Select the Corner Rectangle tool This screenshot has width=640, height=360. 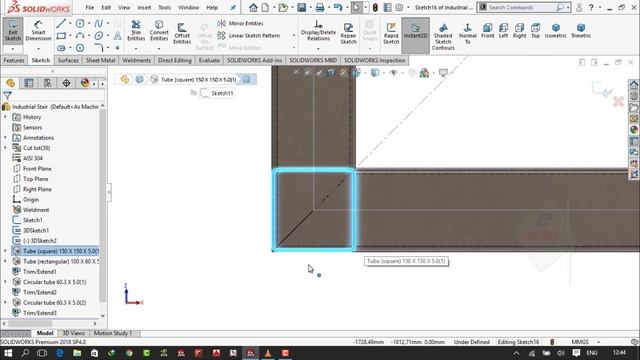61,36
